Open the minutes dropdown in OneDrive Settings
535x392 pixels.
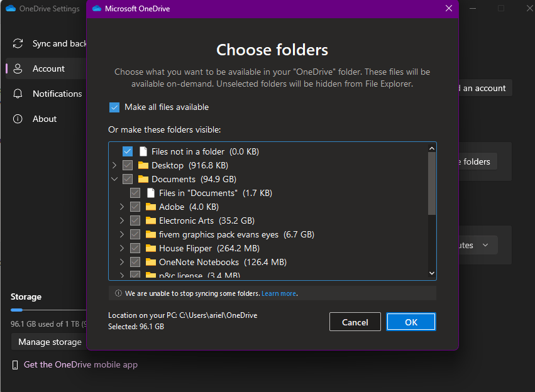pyautogui.click(x=478, y=245)
